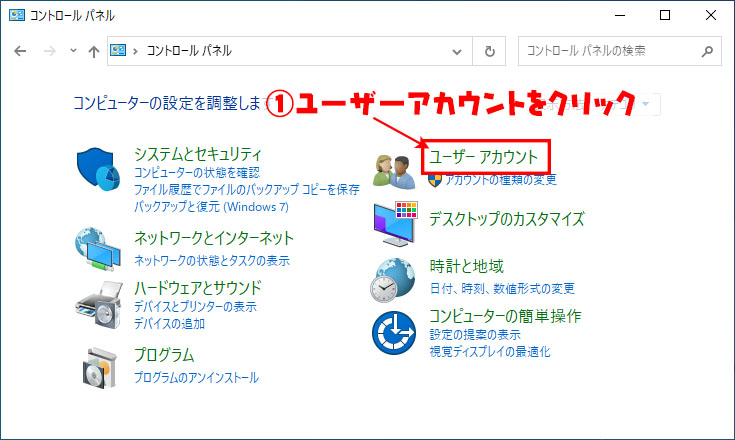Open デスクトップのカスタマイズ category link

507,219
